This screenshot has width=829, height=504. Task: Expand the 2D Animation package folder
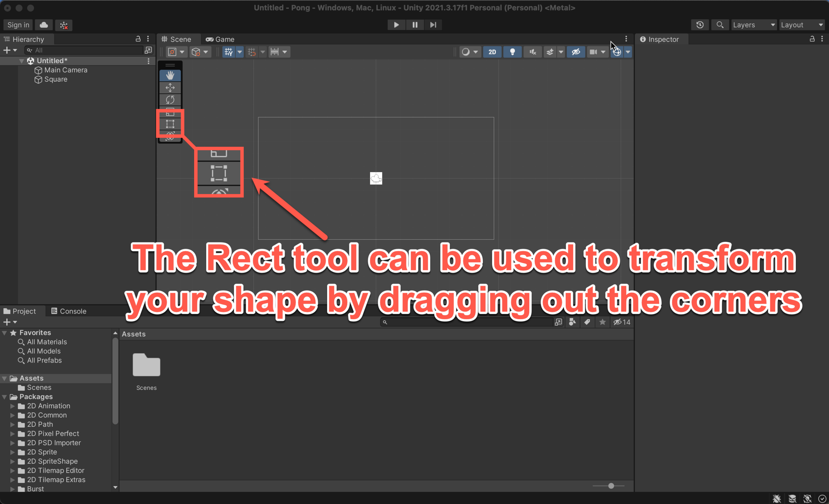12,406
